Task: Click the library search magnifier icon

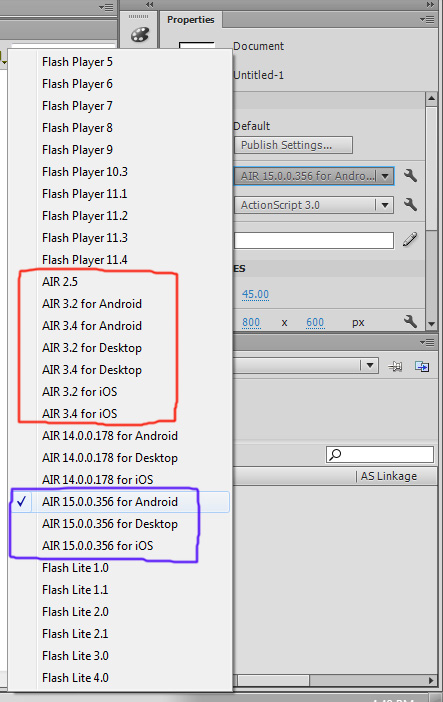Action: pyautogui.click(x=335, y=454)
